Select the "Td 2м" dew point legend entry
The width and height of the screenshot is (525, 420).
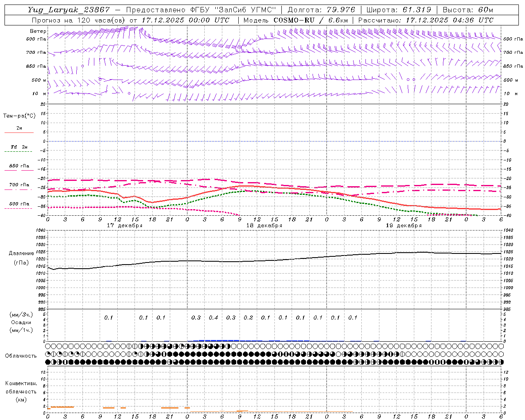pos(19,147)
